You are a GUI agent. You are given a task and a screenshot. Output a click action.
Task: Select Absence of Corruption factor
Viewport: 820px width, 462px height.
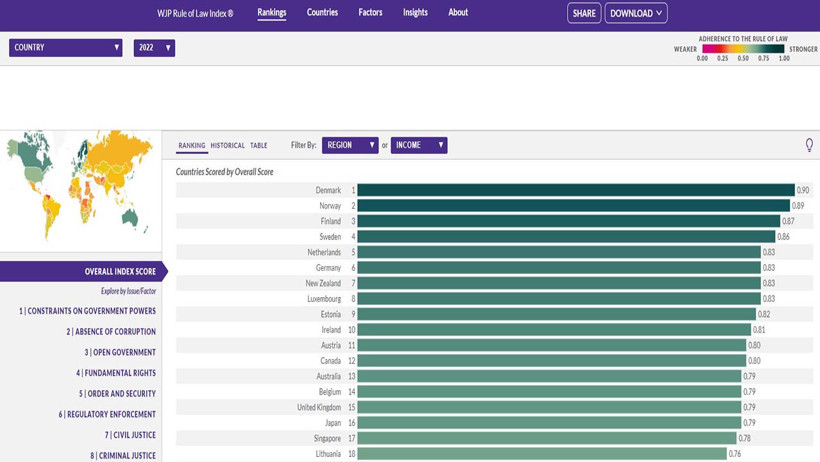click(111, 332)
